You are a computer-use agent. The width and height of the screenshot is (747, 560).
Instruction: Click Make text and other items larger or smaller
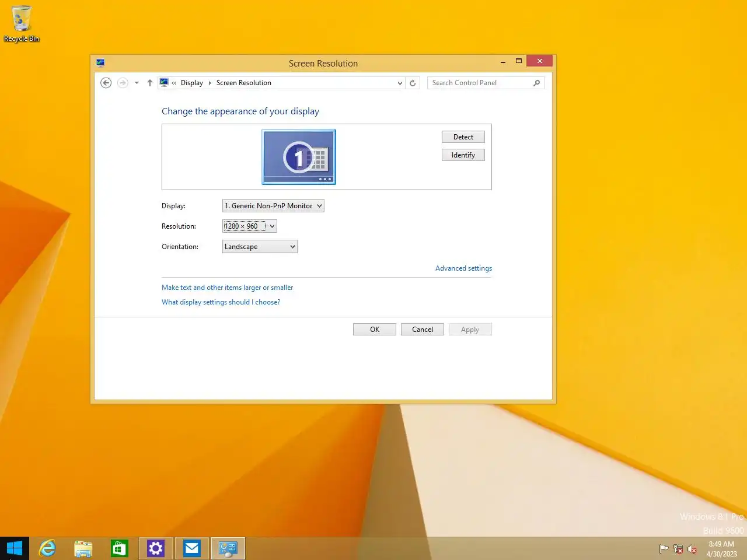[228, 288]
